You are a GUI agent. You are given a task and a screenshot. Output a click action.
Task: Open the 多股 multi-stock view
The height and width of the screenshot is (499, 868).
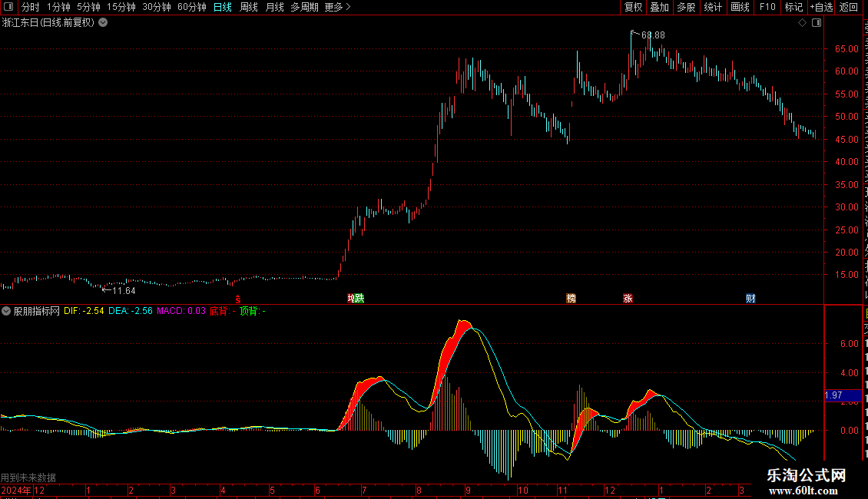(687, 7)
